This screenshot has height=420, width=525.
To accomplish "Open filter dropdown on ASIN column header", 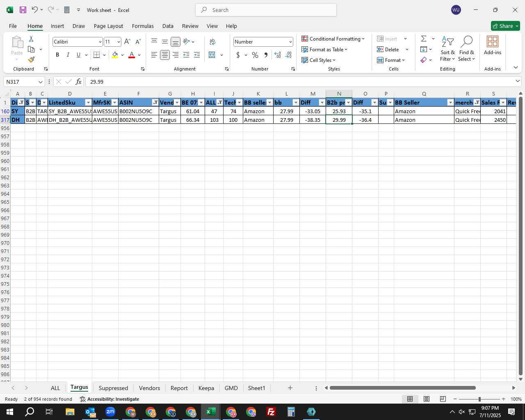I will click(x=155, y=103).
